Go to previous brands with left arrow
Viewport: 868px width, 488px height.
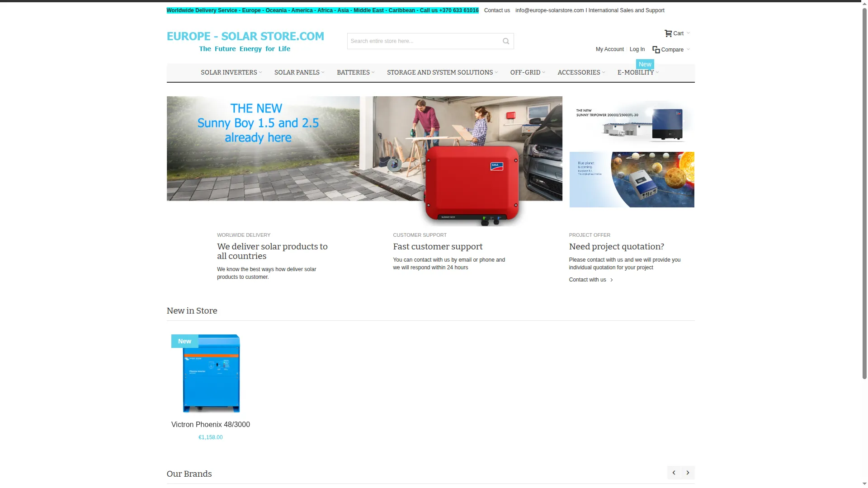pos(674,473)
